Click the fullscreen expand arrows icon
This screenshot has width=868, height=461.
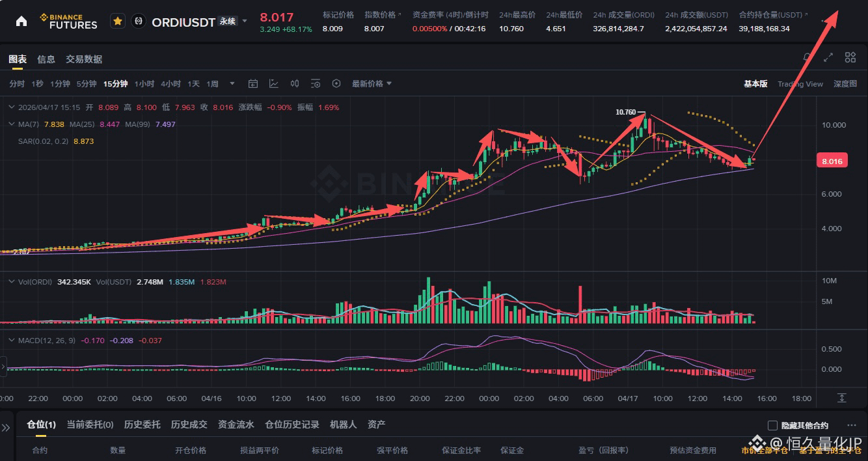coord(828,57)
